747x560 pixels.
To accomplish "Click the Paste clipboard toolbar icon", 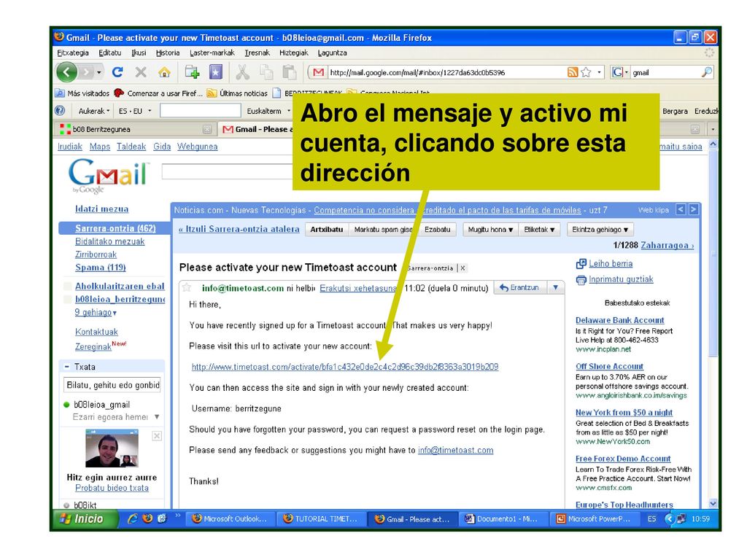I will [x=289, y=72].
